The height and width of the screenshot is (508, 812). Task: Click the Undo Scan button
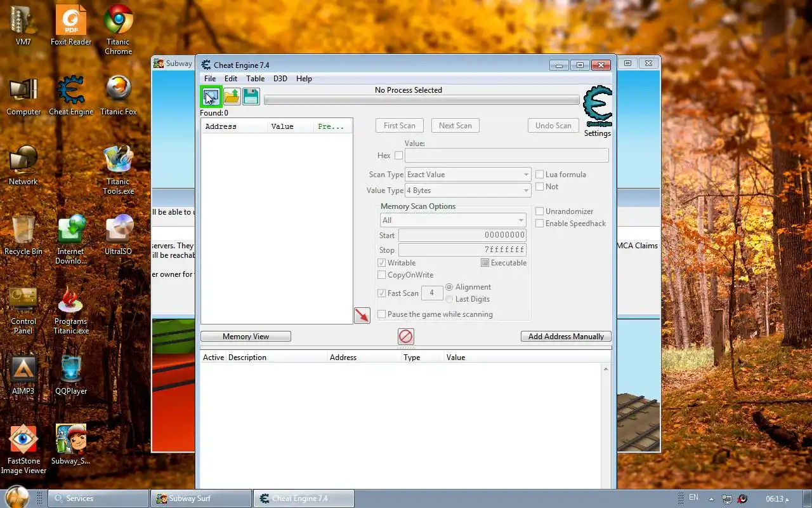click(x=553, y=126)
